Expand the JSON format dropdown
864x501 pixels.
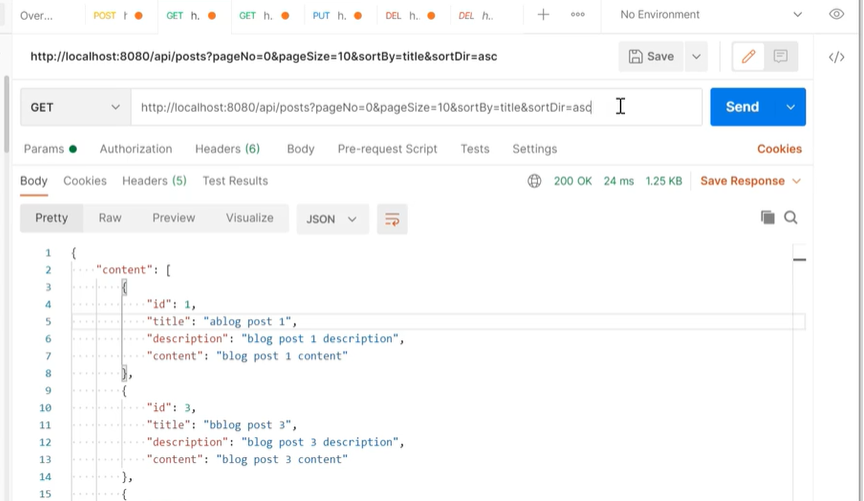332,219
